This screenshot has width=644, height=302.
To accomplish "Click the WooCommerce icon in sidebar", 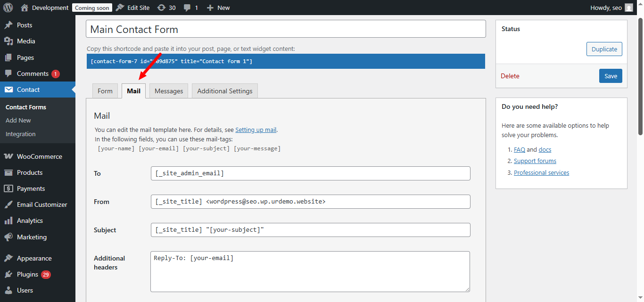I will [8, 156].
